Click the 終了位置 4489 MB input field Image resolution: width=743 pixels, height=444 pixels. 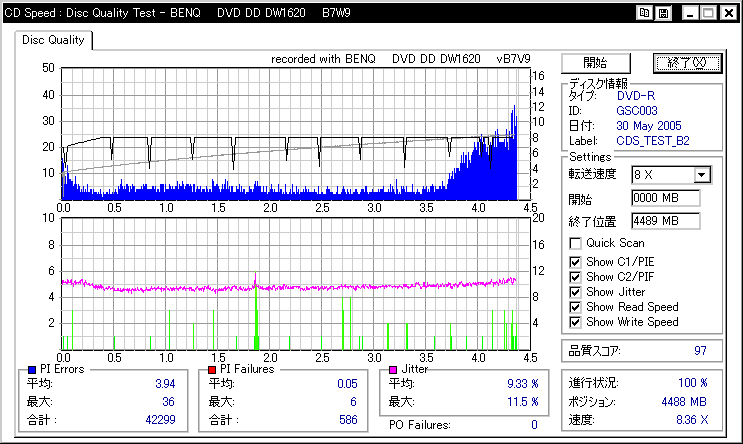[x=666, y=221]
